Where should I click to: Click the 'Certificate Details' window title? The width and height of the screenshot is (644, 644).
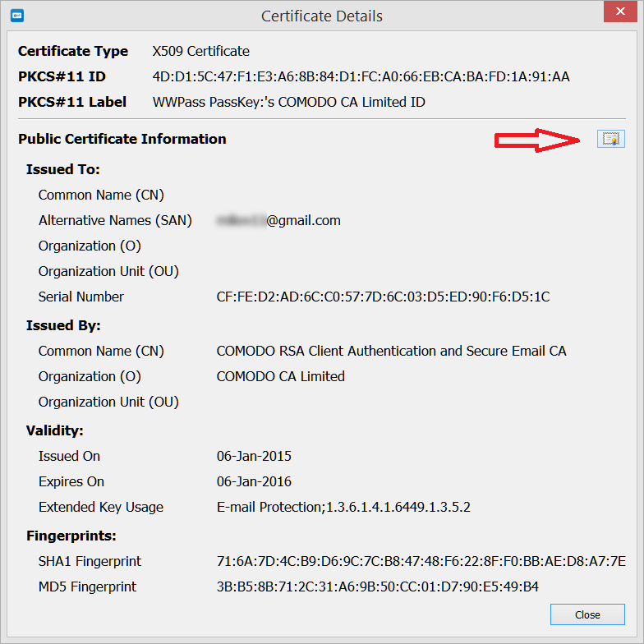(x=322, y=16)
